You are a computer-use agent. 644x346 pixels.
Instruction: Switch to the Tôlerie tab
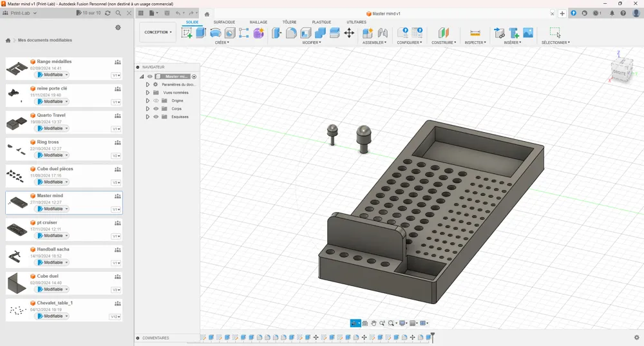289,22
